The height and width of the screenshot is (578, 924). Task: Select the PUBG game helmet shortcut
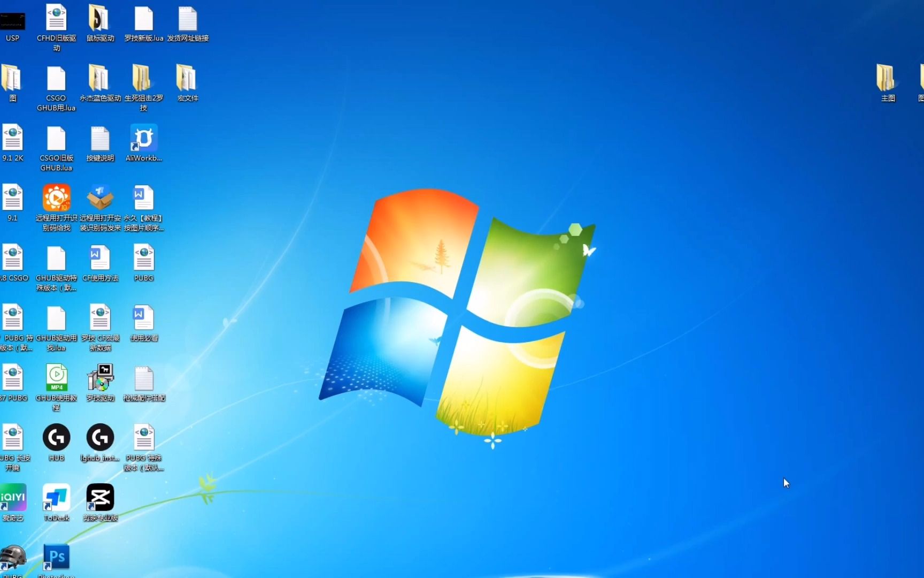13,558
